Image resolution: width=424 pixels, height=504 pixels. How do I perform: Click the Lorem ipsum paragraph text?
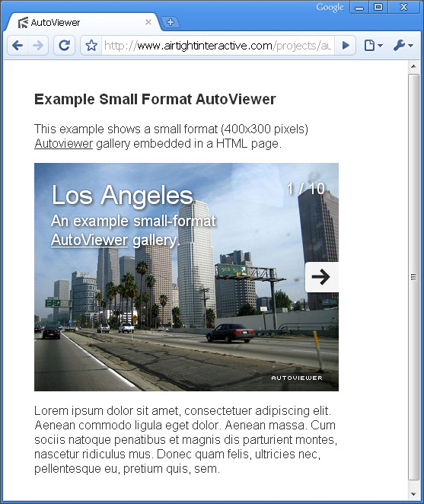click(186, 439)
